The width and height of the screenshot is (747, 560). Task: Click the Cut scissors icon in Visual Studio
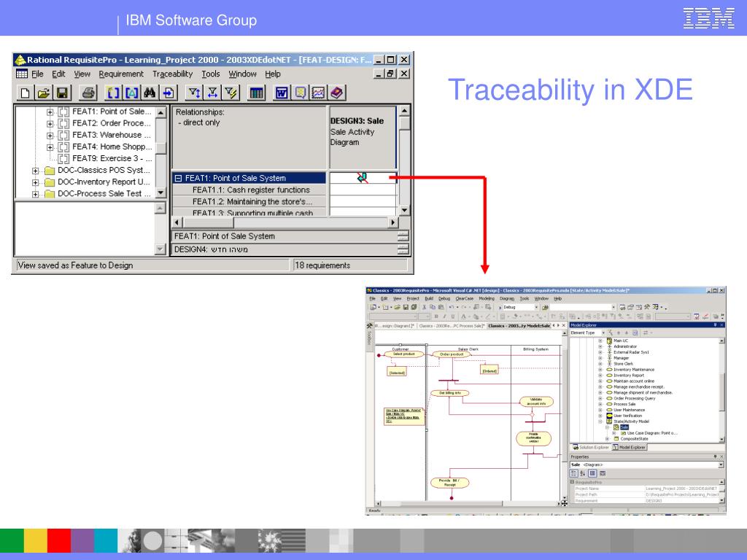pyautogui.click(x=424, y=307)
